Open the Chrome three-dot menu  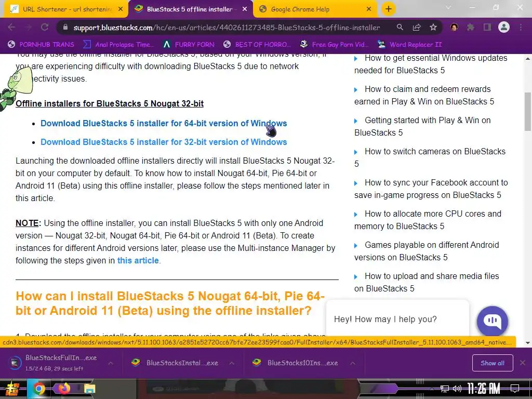[x=521, y=27]
